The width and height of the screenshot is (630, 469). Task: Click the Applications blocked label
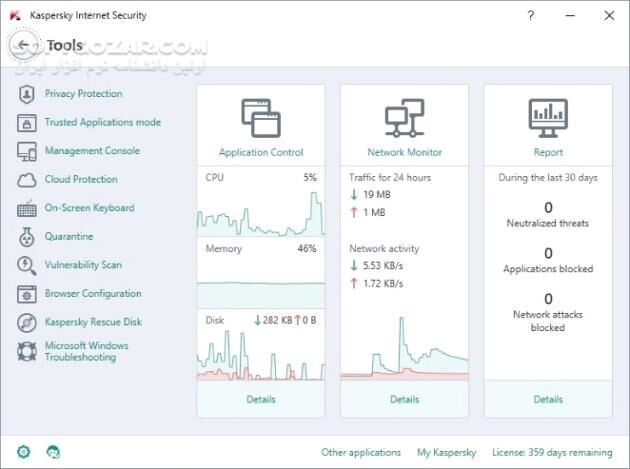pyautogui.click(x=548, y=269)
